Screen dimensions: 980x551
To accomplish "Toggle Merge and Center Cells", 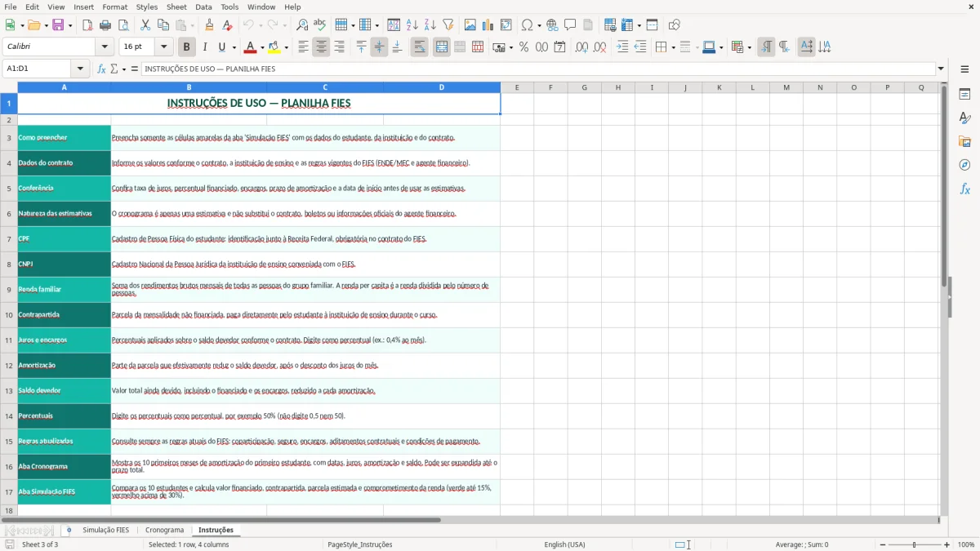I will coord(441,47).
